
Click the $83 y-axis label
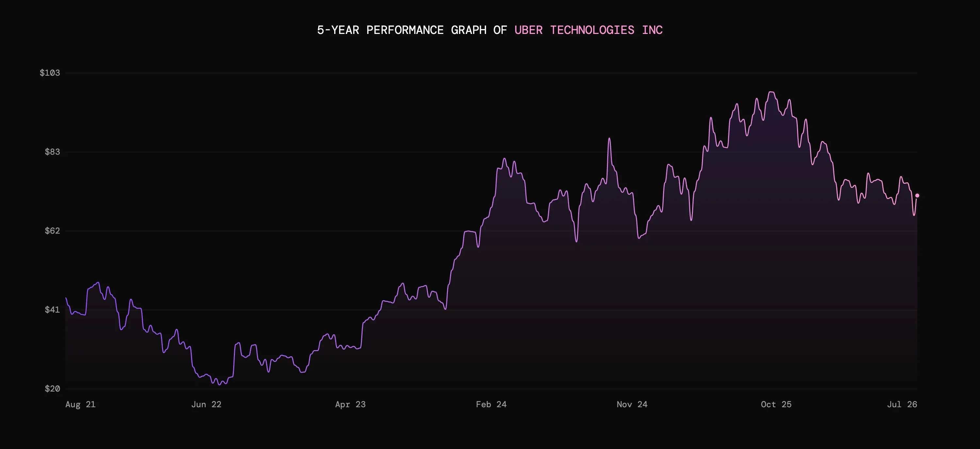click(53, 152)
